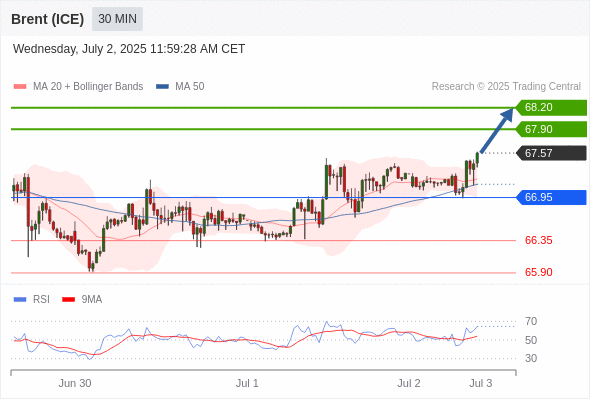Toggle the MA 50 legend swatch
The image size is (590, 400).
click(x=162, y=87)
